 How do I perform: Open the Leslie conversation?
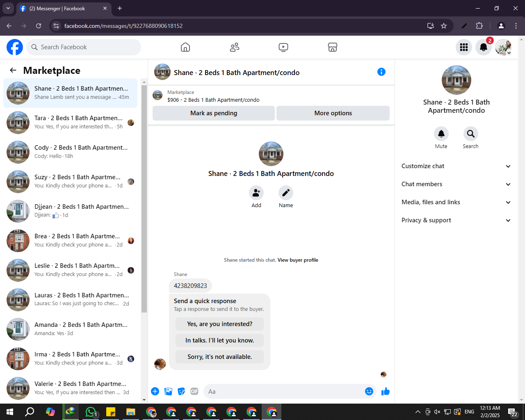point(71,270)
